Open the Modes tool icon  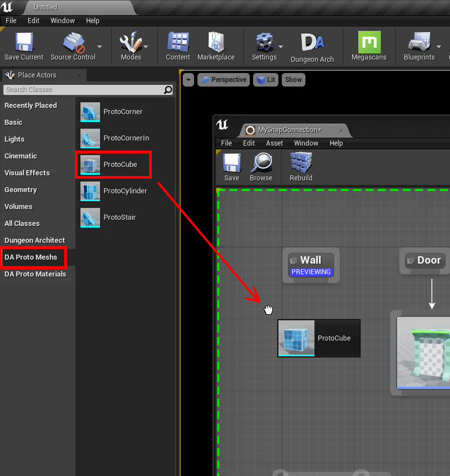[130, 43]
